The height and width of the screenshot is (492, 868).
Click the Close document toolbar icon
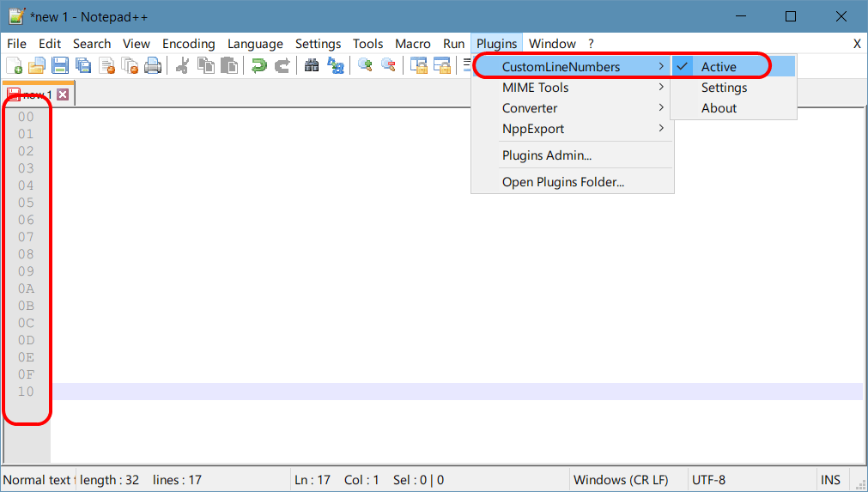point(106,65)
